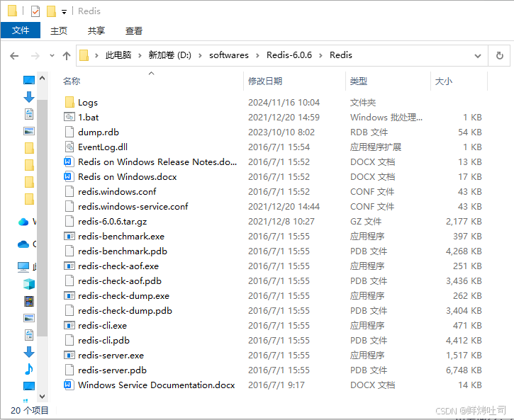
Task: Click softwares in the address path
Action: pyautogui.click(x=229, y=55)
